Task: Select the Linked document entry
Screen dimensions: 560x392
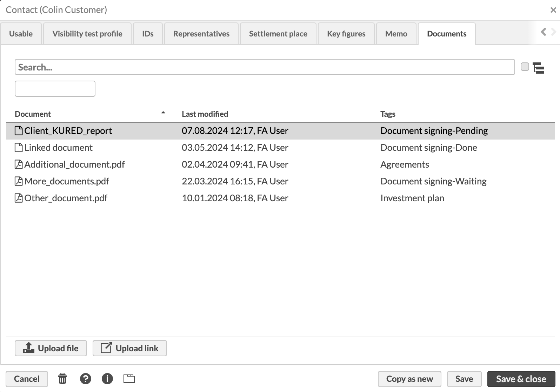Action: (x=58, y=148)
